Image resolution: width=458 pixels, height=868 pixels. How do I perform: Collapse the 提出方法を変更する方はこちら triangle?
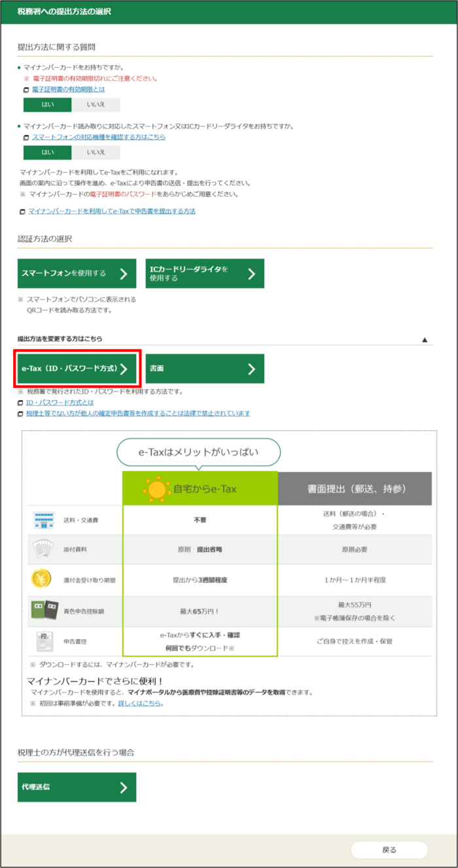424,340
